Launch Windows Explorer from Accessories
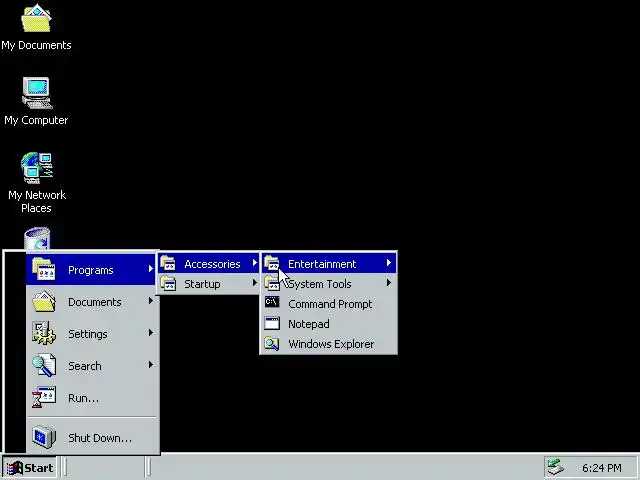This screenshot has width=640, height=480. (329, 344)
